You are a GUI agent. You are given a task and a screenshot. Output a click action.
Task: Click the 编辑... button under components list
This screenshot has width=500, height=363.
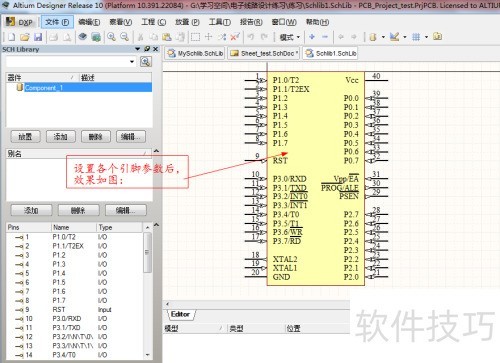[131, 137]
